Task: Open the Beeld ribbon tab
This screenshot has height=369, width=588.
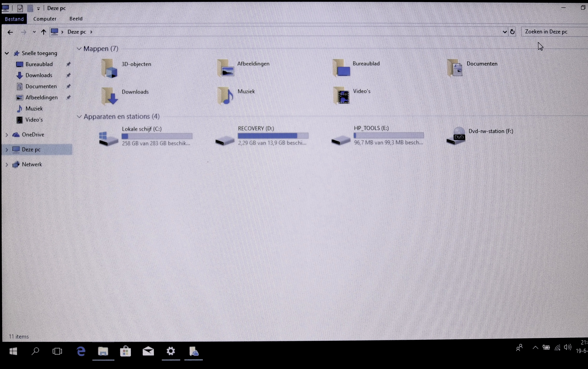Action: point(76,19)
